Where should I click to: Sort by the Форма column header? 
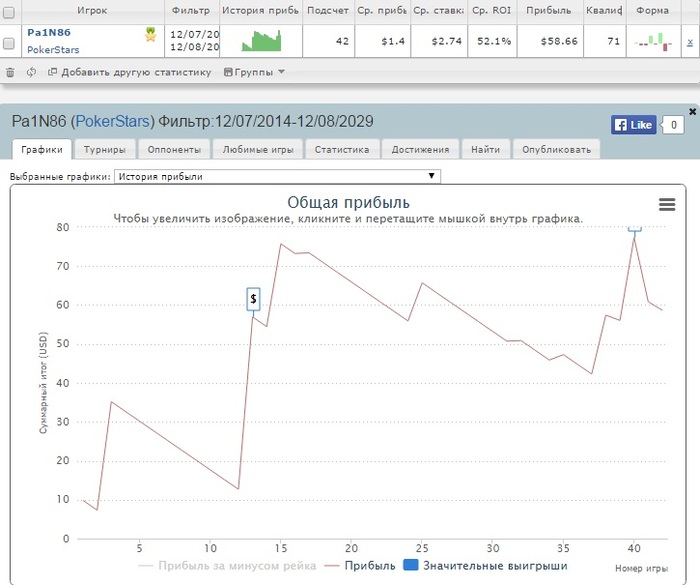tap(653, 10)
